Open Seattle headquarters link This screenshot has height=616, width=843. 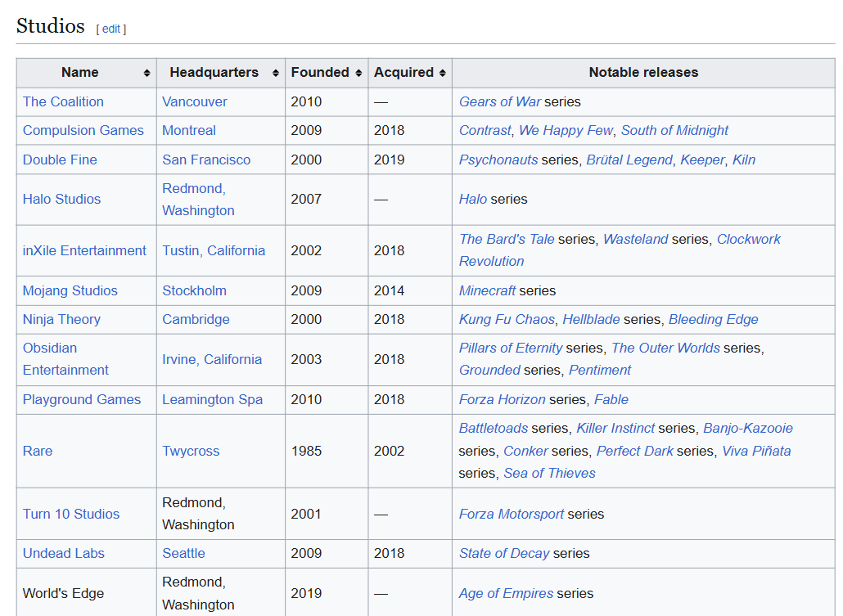click(183, 553)
